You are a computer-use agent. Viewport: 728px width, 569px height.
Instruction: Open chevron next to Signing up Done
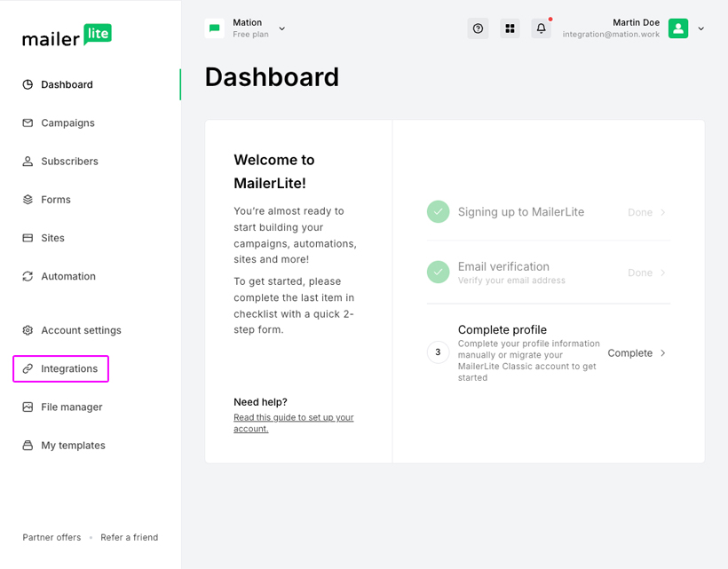[663, 212]
